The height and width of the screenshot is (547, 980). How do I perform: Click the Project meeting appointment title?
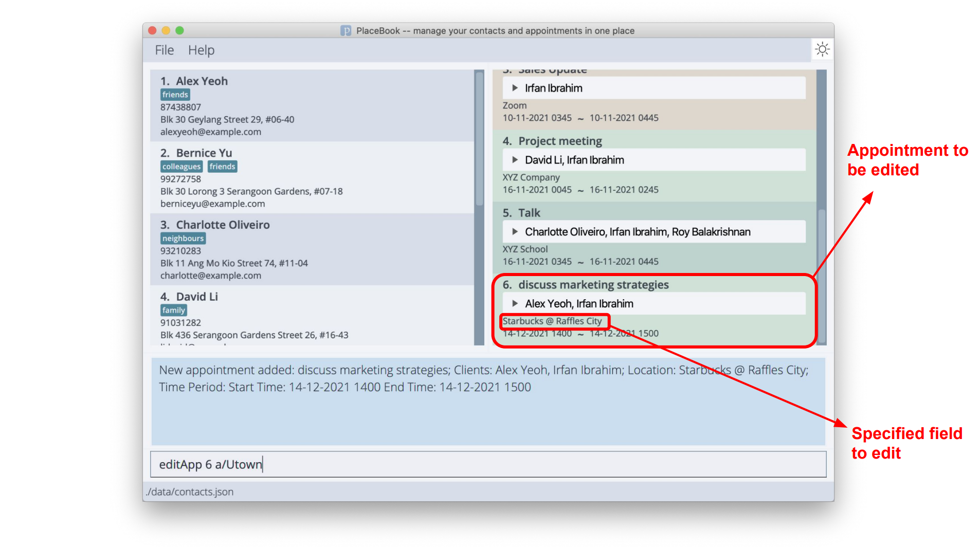tap(560, 141)
